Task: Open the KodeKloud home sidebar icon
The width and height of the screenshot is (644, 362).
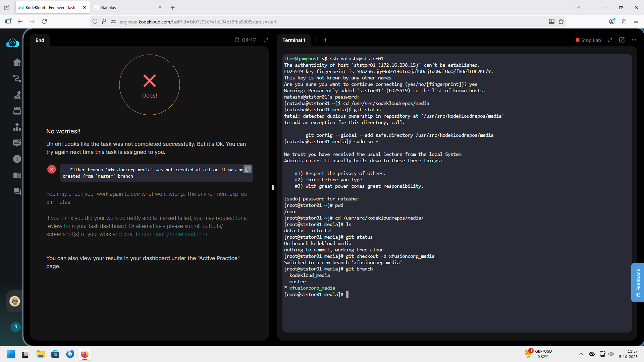Action: (x=17, y=62)
